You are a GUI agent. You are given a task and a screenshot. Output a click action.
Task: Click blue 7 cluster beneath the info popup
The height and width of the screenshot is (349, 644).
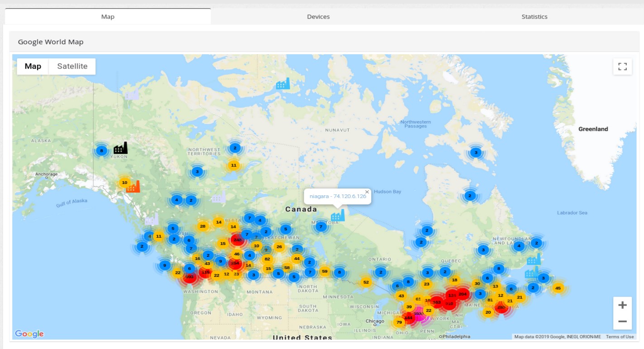pyautogui.click(x=321, y=226)
